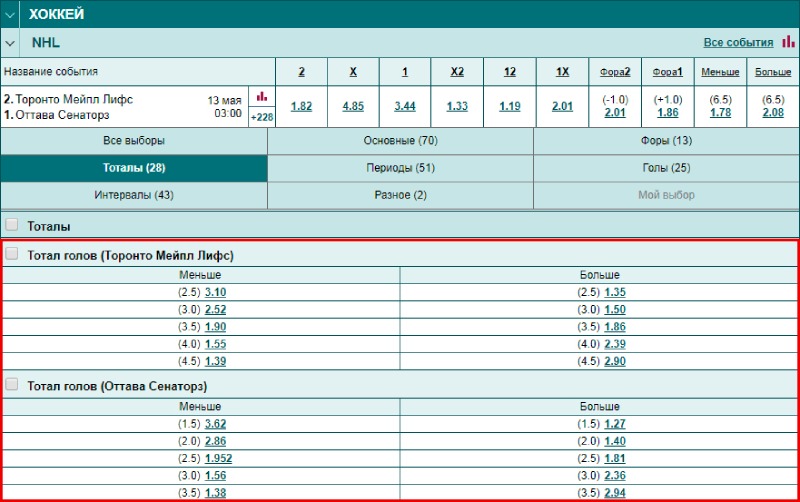Pick Ottawa under 1.5 at 3.62
This screenshot has height=502, width=800.
tap(215, 424)
